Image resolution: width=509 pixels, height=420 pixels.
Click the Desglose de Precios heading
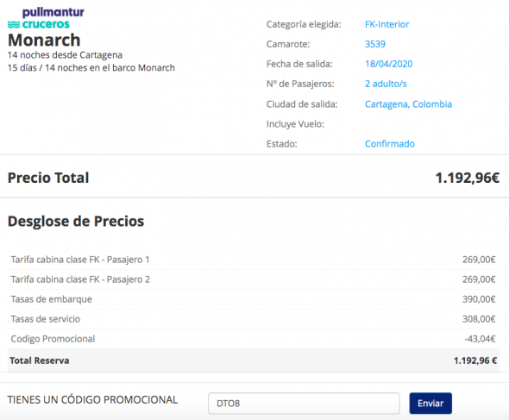[x=76, y=222]
